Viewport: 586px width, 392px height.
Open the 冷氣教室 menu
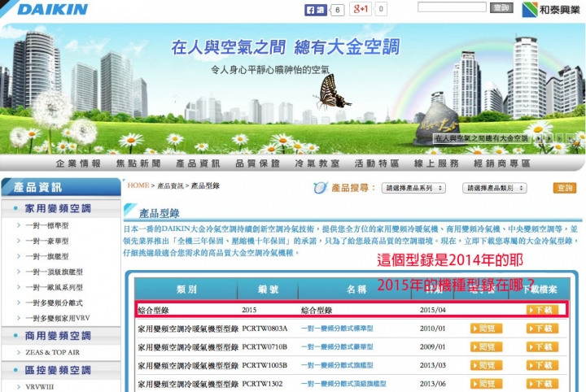click(x=317, y=163)
